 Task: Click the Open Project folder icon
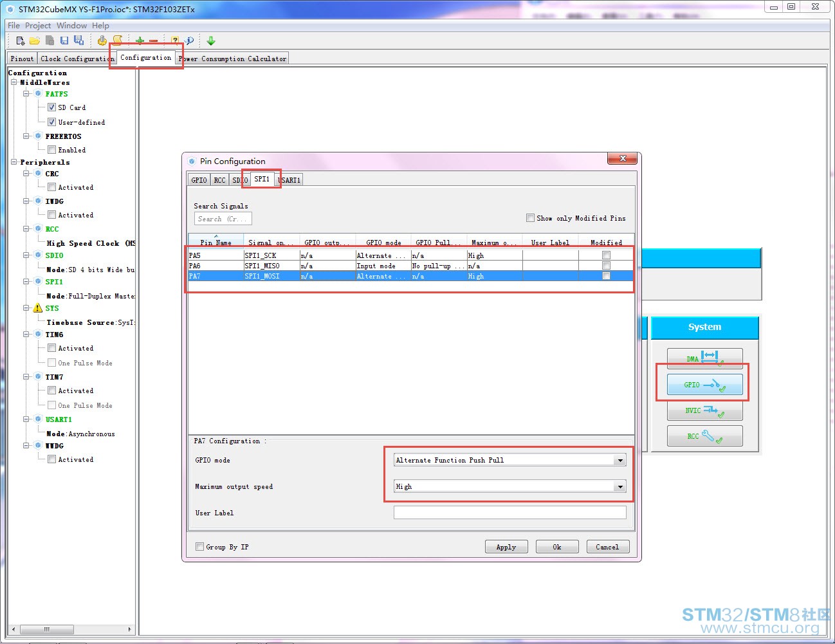pyautogui.click(x=35, y=41)
